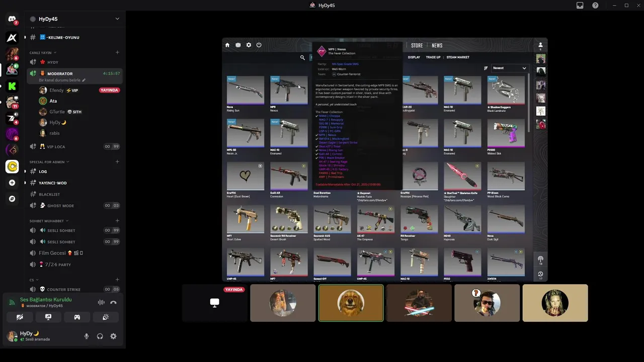Open Discord direct messages home icon
The height and width of the screenshot is (362, 644).
point(12,19)
